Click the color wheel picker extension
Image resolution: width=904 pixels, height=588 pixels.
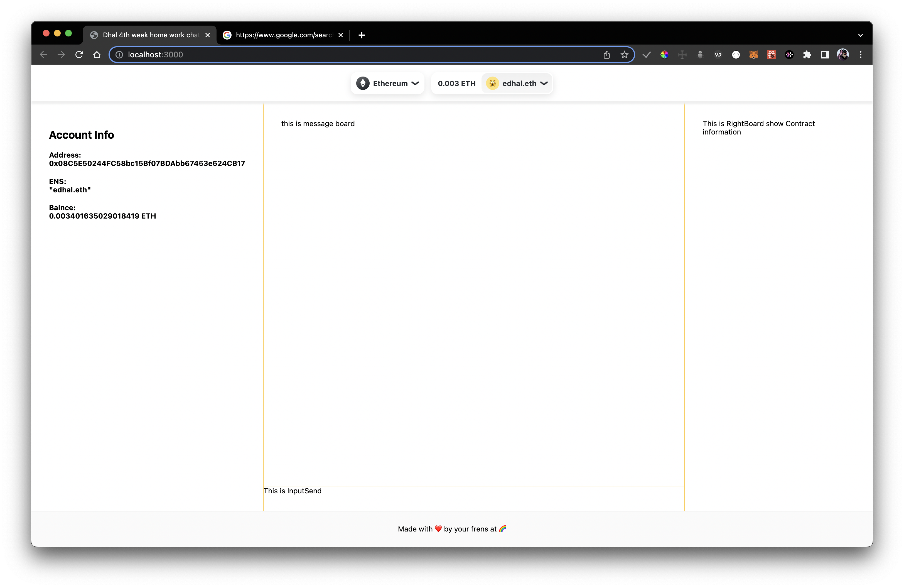(x=664, y=55)
